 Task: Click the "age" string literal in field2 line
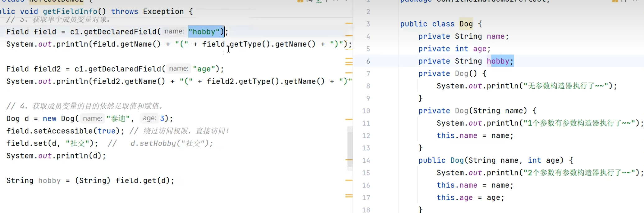204,69
